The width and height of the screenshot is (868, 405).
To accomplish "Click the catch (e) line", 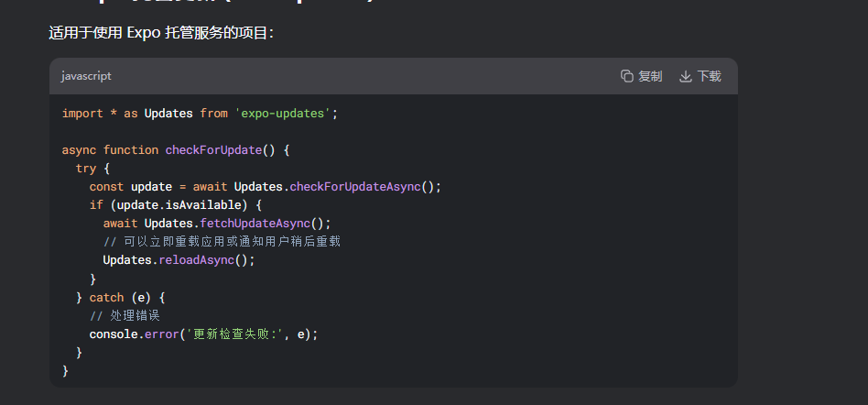I will click(x=121, y=298).
